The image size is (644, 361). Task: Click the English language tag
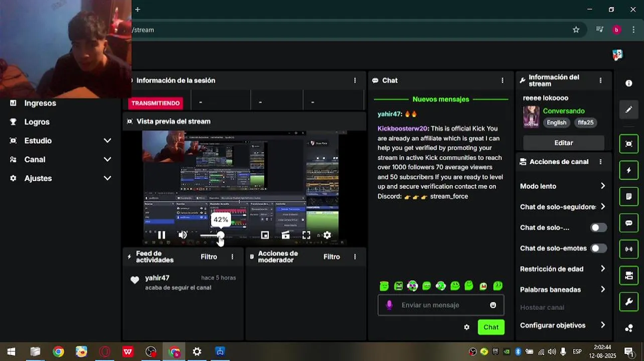(x=556, y=122)
